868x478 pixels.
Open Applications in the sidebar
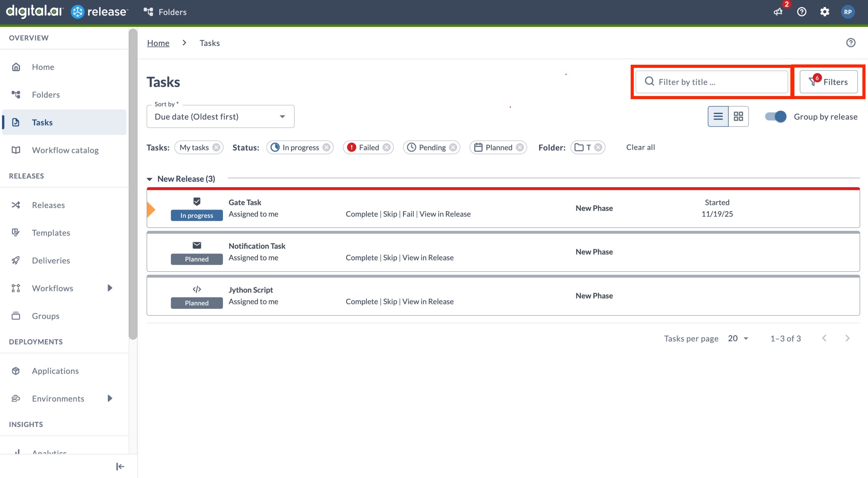point(55,371)
